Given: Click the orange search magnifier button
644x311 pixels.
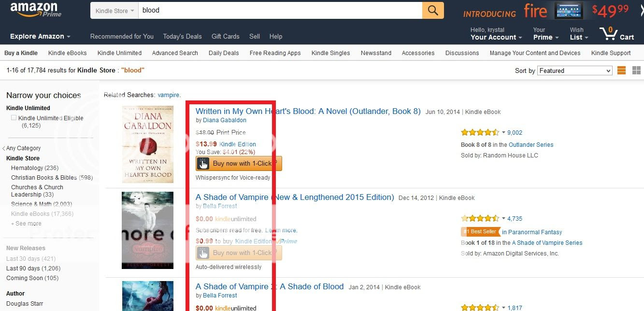Looking at the screenshot, I should (433, 10).
